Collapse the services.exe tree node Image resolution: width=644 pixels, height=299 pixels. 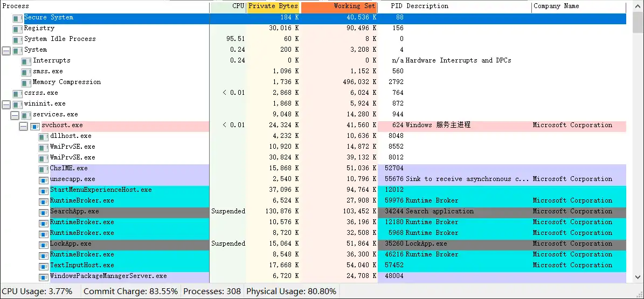15,115
